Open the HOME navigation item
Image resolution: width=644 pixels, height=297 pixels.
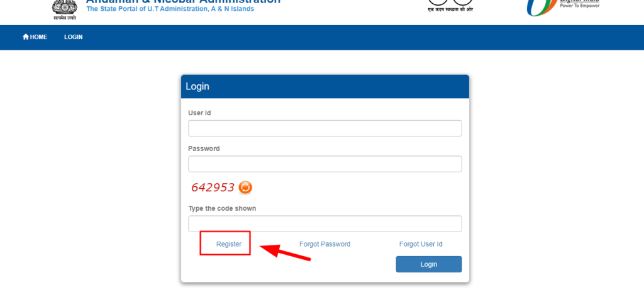point(35,37)
